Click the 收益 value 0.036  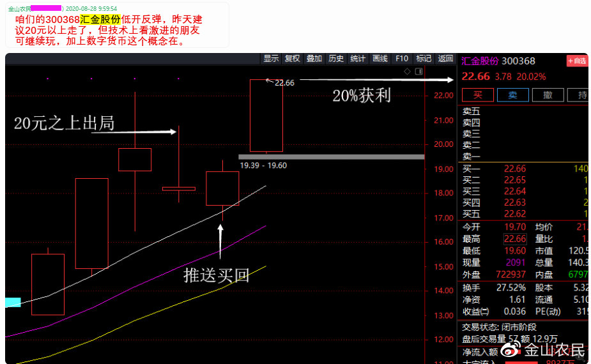(x=515, y=312)
